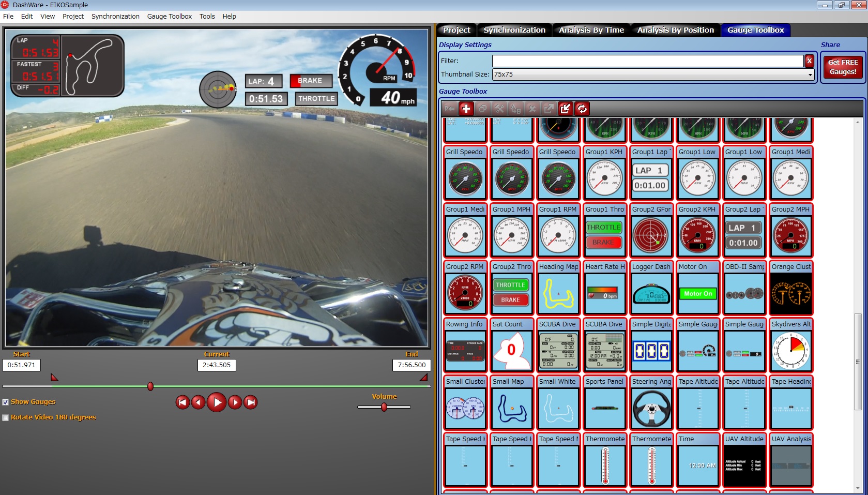Click the skip to start playback button
The width and height of the screenshot is (868, 495).
pyautogui.click(x=182, y=402)
